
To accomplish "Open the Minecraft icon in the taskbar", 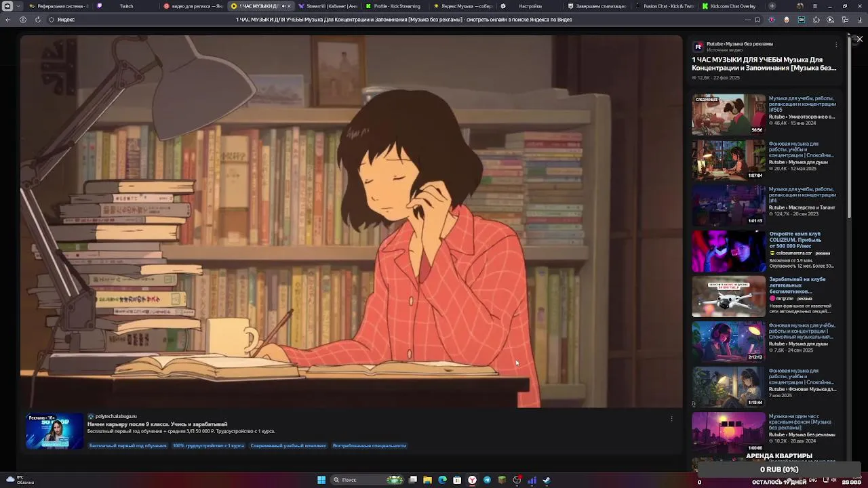I will pos(502,480).
